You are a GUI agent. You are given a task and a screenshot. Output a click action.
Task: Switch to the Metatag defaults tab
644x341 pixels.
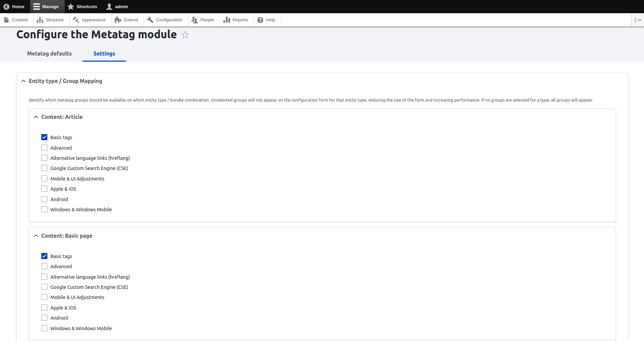click(49, 54)
